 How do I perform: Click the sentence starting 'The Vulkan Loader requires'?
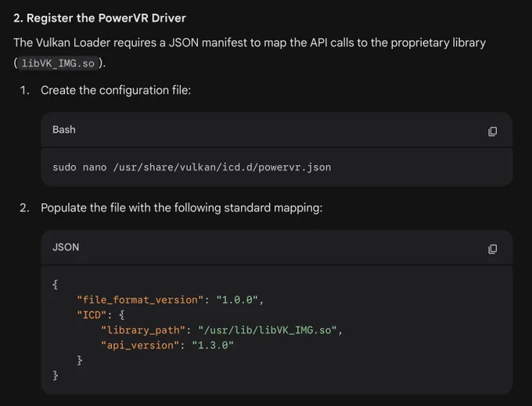[250, 52]
